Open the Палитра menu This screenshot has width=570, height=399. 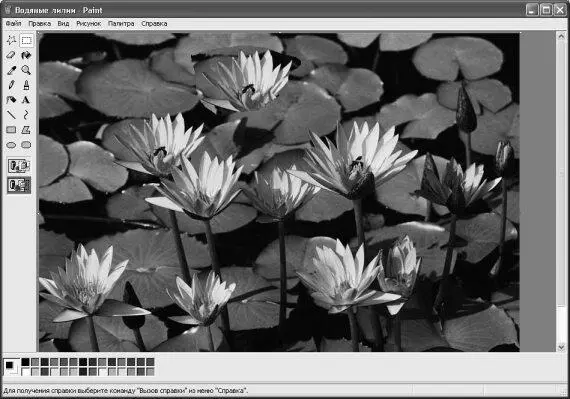coord(121,24)
